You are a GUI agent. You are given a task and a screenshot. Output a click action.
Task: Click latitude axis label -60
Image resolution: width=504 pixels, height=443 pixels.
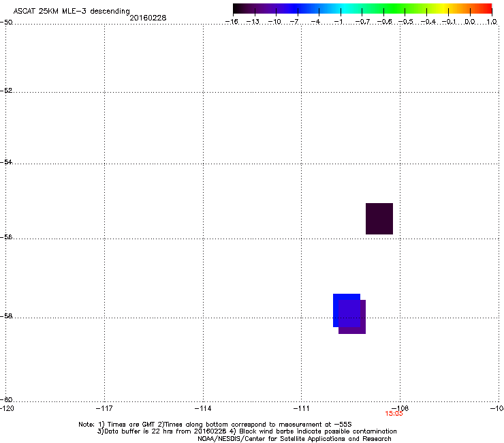[6, 399]
